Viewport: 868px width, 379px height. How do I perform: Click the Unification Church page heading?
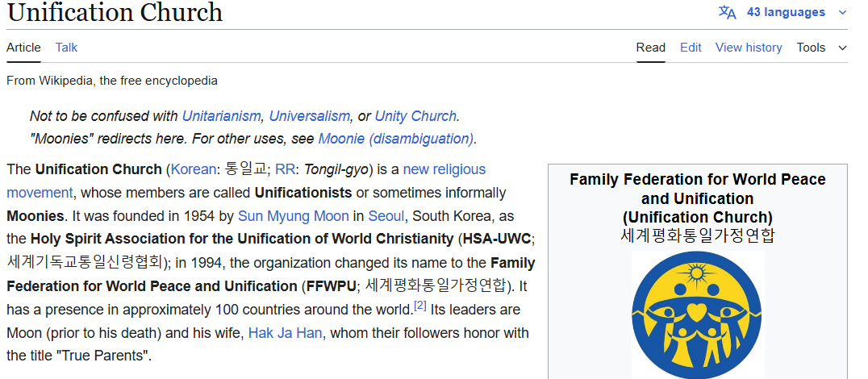click(115, 12)
